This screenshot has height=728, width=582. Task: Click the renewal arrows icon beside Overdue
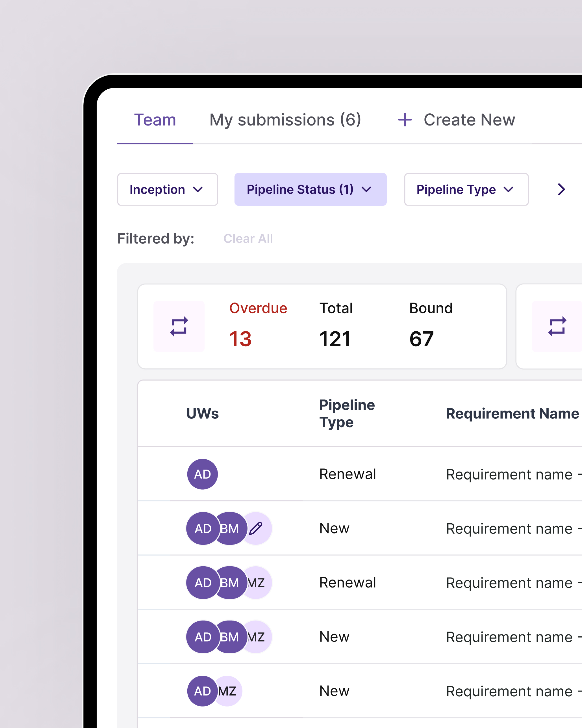tap(179, 327)
